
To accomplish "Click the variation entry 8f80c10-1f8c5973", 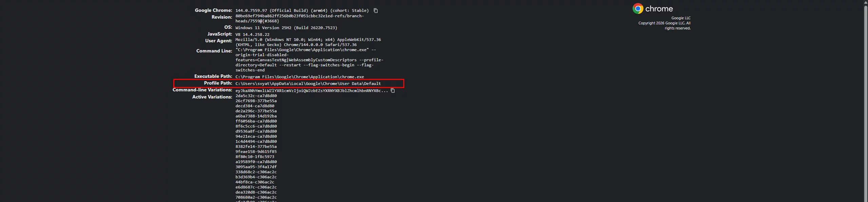I will click(x=255, y=157).
